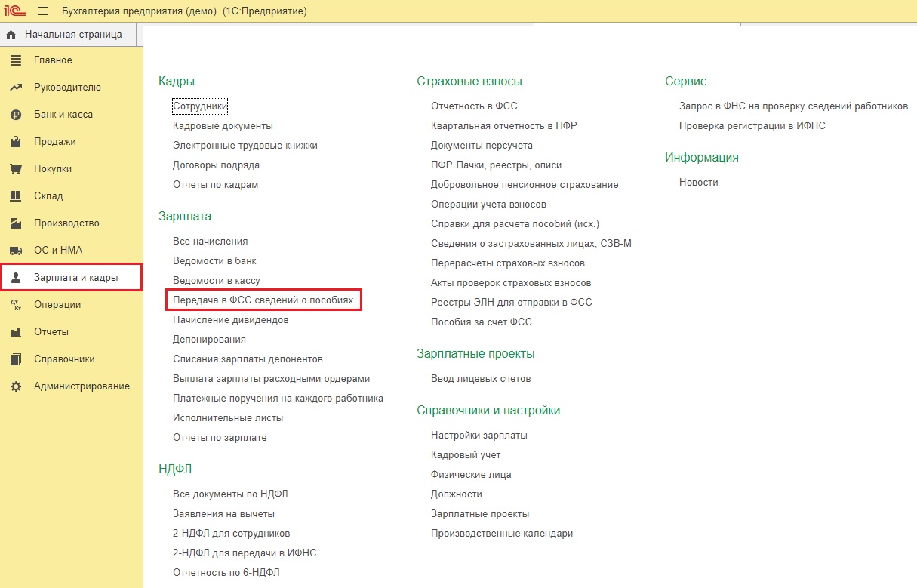Click the Склад grid icon
The width and height of the screenshot is (917, 588).
pos(16,196)
